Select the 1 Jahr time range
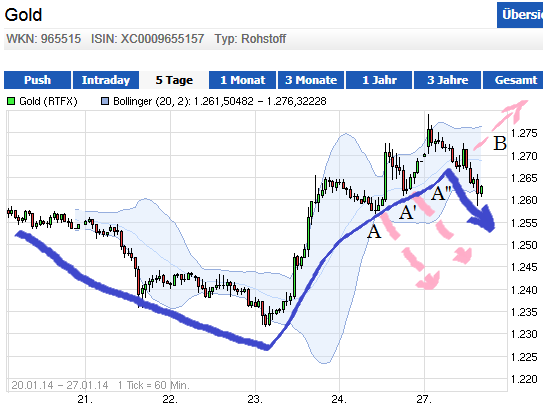This screenshot has width=543, height=408. click(379, 80)
